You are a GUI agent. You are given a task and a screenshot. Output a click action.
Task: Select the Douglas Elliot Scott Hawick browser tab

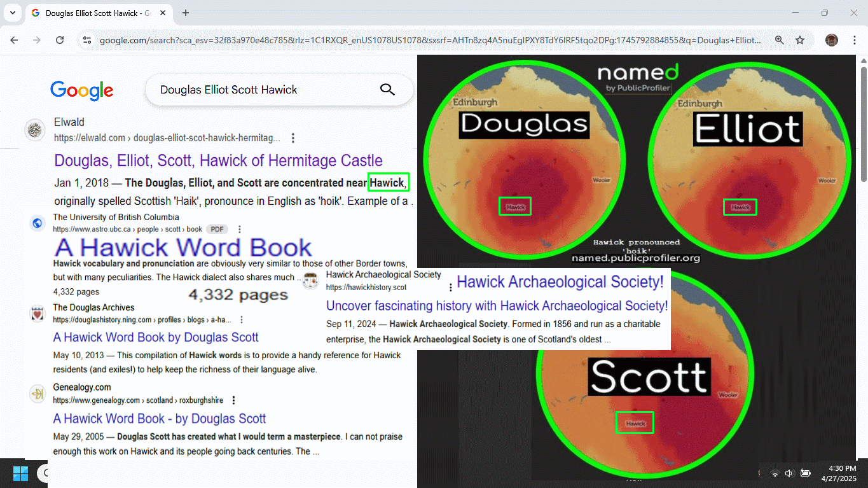[99, 13]
